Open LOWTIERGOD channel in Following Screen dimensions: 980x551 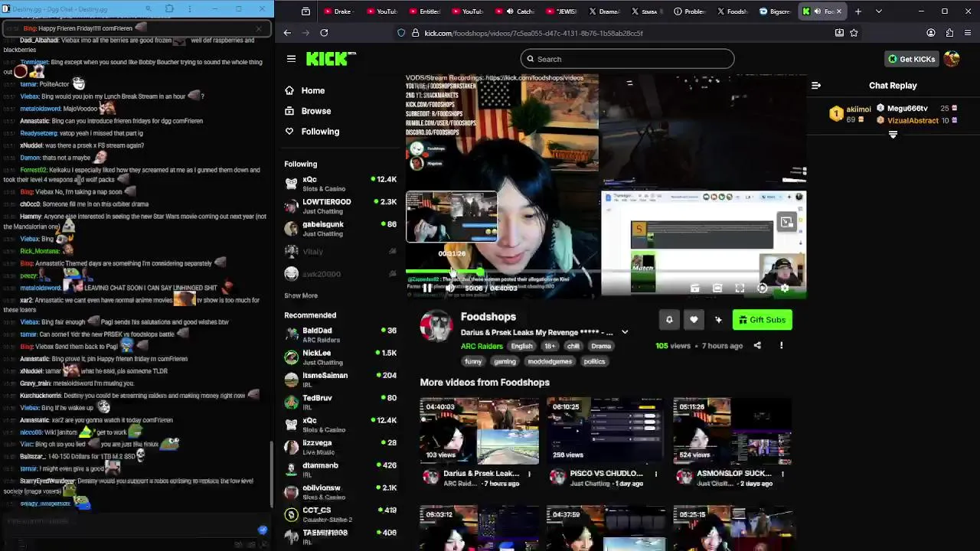341,206
